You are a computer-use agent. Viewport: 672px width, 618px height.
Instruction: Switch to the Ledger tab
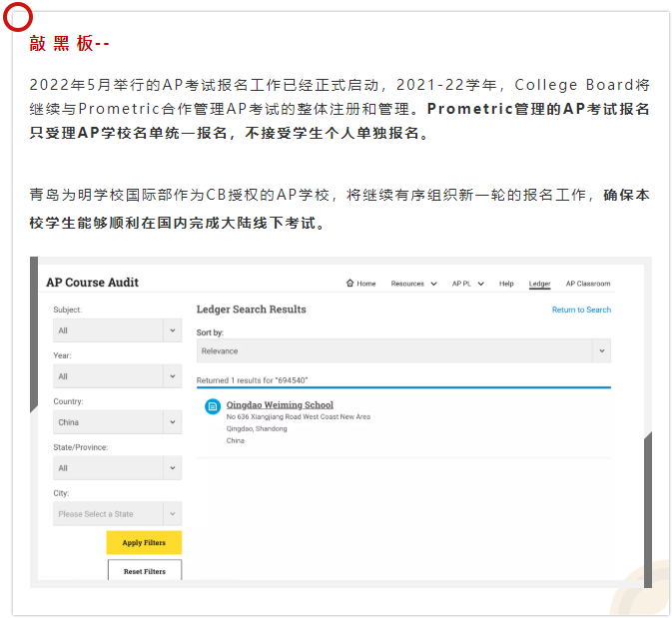click(x=539, y=284)
